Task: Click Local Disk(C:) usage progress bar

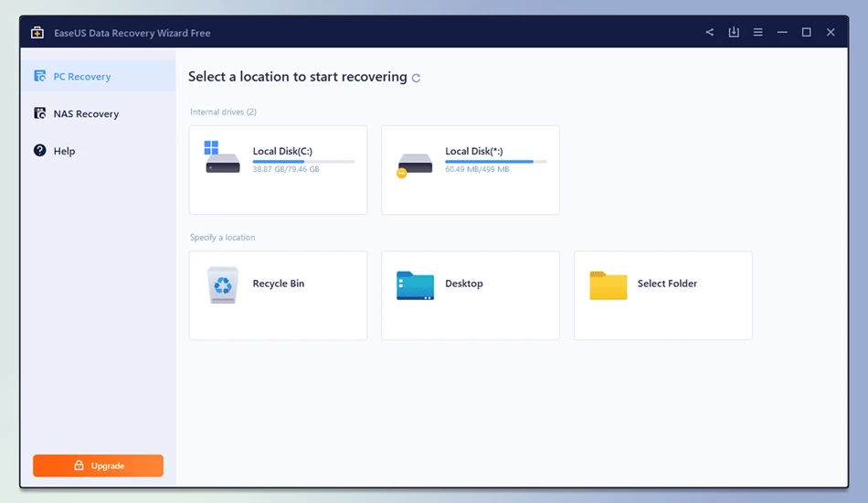Action: pyautogui.click(x=303, y=162)
